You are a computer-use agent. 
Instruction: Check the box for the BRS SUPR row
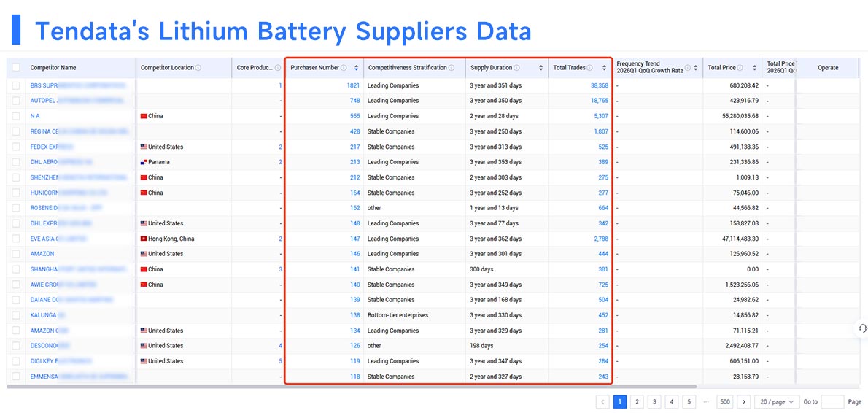[x=16, y=86]
